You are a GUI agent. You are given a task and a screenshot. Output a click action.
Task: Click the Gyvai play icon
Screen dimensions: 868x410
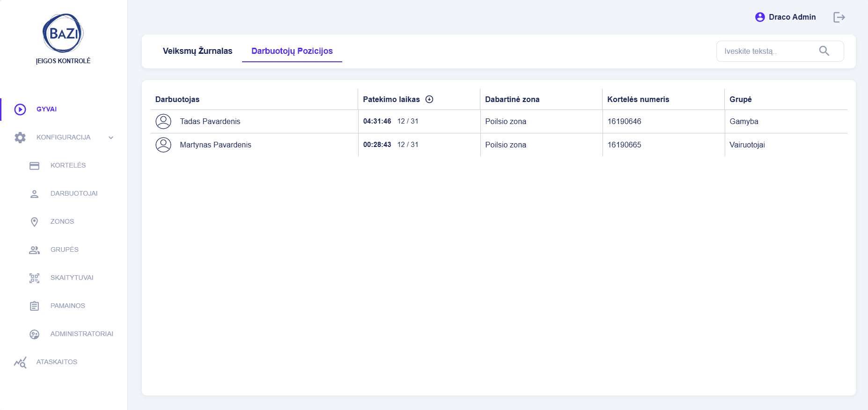coord(20,110)
